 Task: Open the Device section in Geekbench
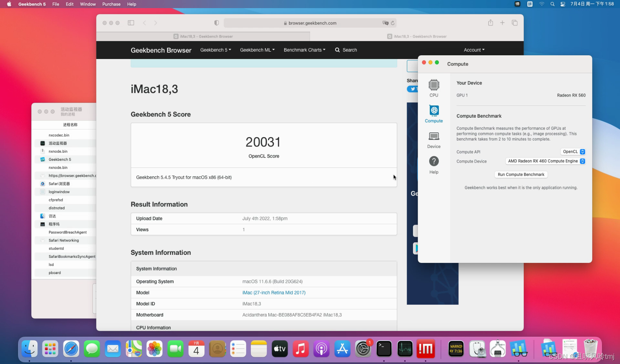click(x=434, y=140)
